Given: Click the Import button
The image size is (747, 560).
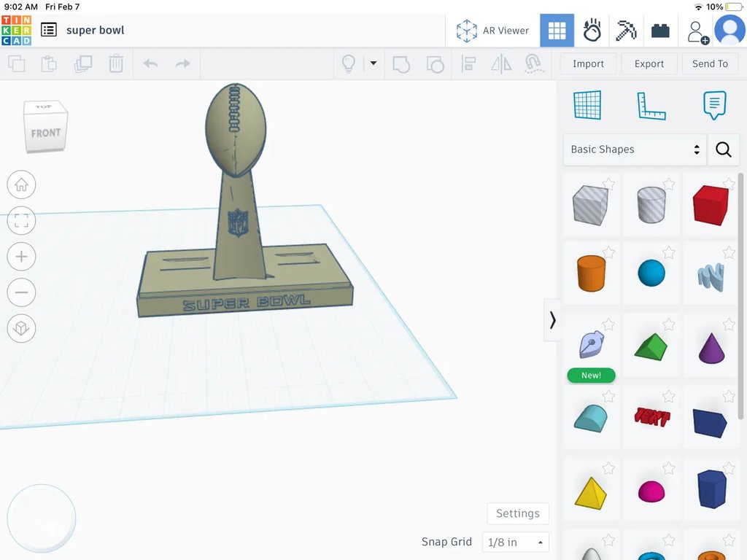Looking at the screenshot, I should pos(588,63).
